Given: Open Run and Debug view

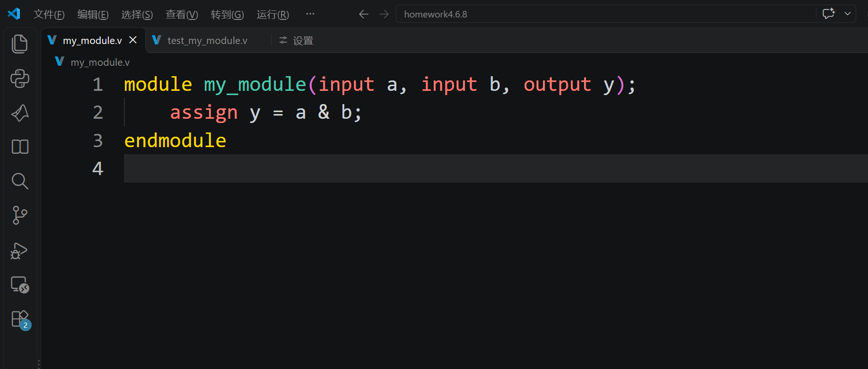Looking at the screenshot, I should 20,250.
